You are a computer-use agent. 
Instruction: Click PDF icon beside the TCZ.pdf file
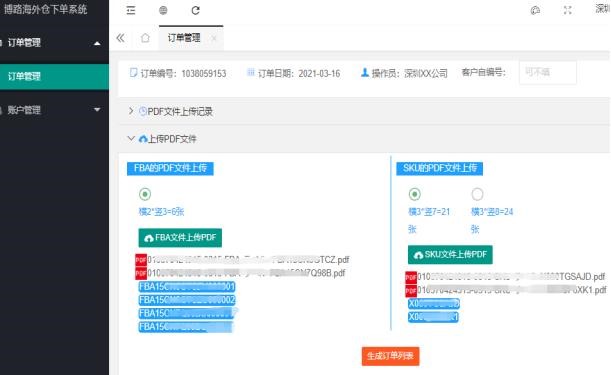tap(141, 260)
